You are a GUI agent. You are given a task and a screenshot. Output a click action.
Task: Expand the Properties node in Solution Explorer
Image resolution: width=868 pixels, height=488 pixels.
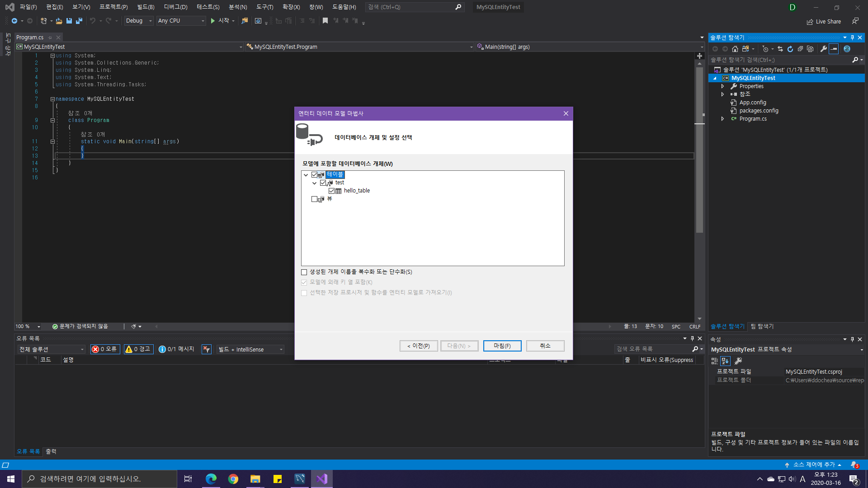tap(722, 86)
